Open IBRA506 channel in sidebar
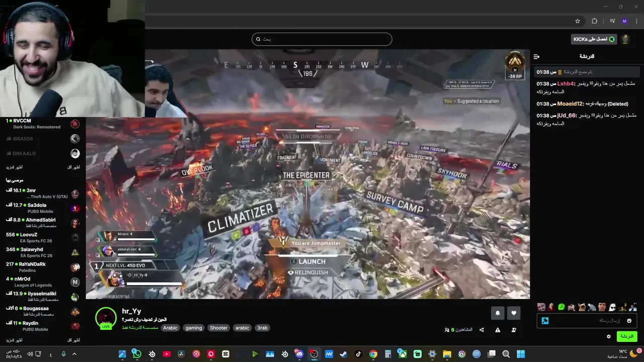Screen dimensions: 644x362 click(43, 139)
